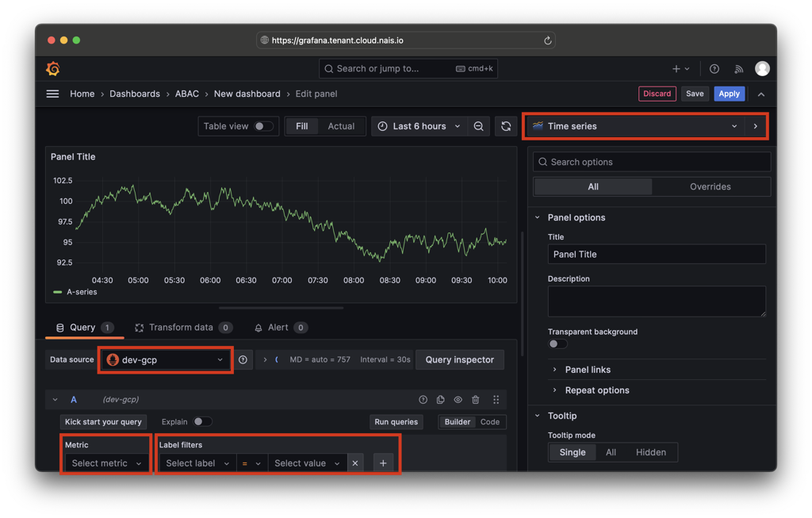
Task: Open the query help icon
Action: (423, 399)
